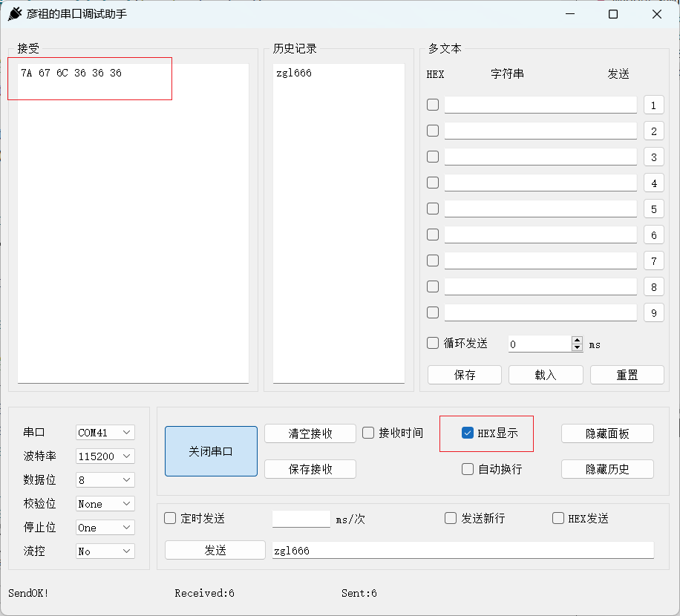Open the 停止位 One stop bits dropdown
680x616 pixels.
(105, 528)
